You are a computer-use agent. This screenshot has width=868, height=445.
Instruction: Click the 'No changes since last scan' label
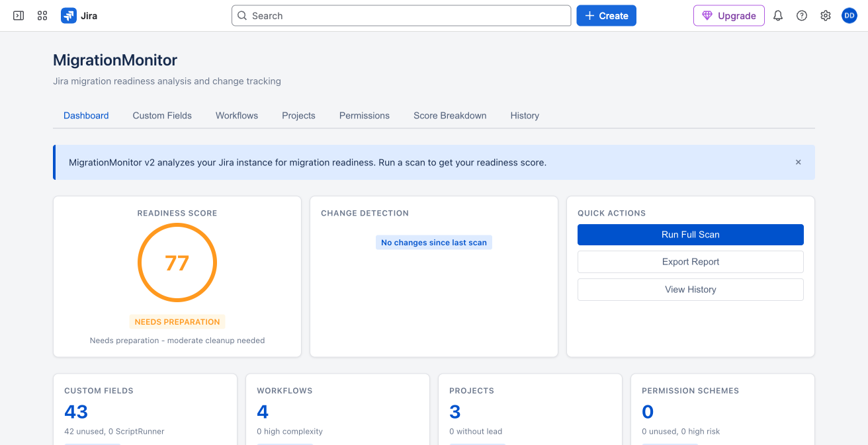434,243
